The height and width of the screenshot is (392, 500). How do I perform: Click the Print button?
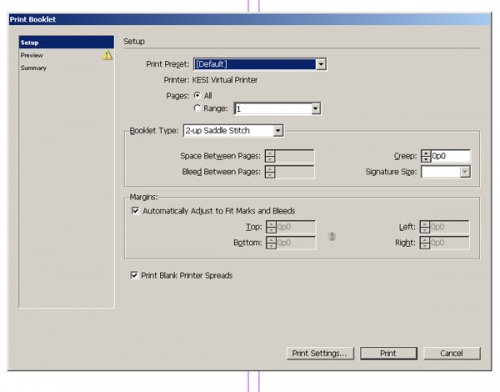point(388,353)
